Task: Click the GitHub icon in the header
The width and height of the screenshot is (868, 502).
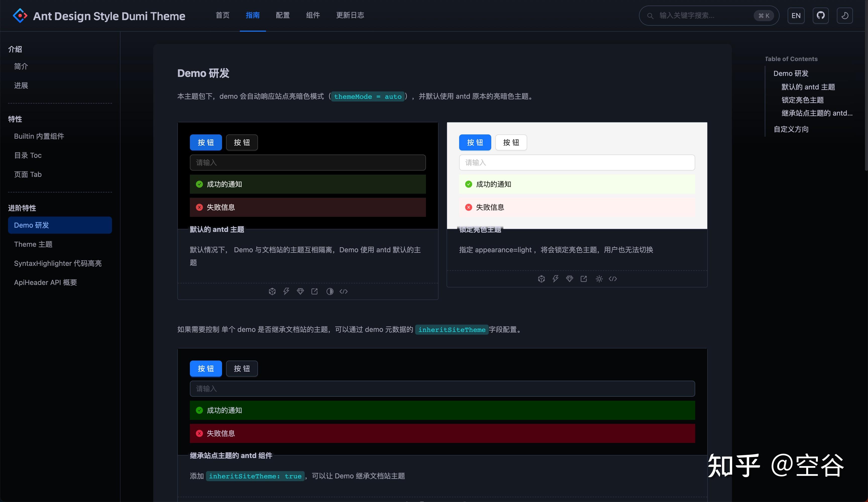Action: pyautogui.click(x=821, y=15)
